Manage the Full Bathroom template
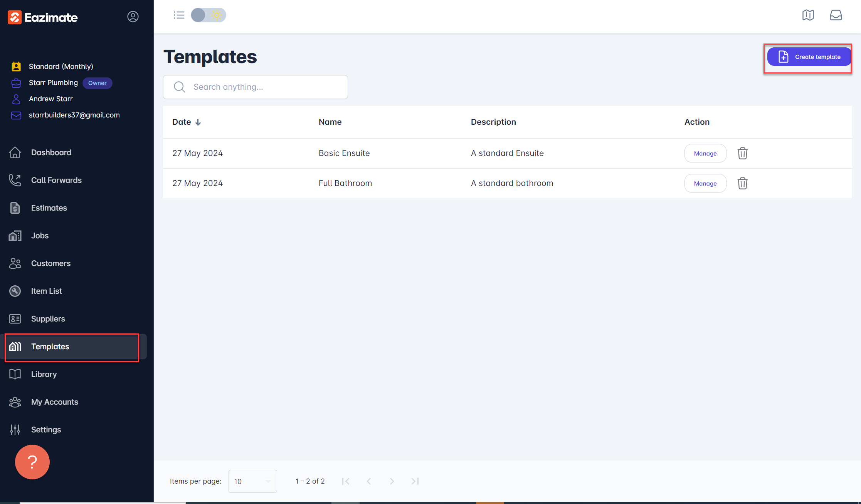The image size is (861, 504). coord(705,183)
